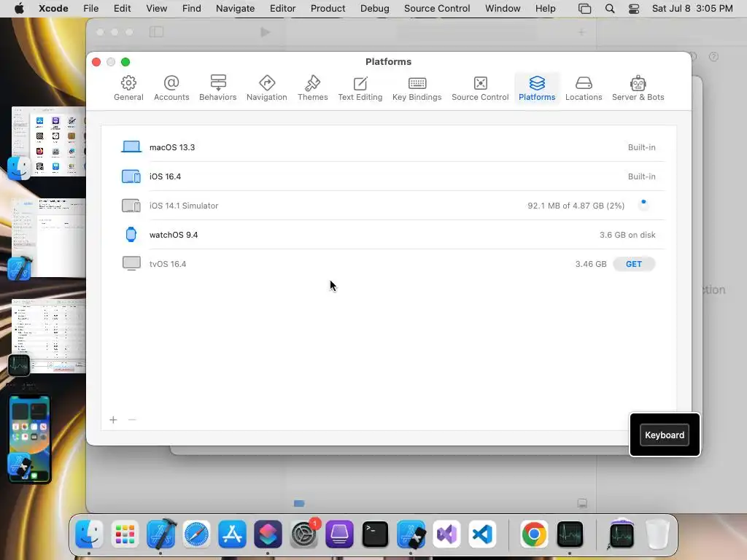
Task: Open Simulator from the Dock
Action: click(411, 534)
